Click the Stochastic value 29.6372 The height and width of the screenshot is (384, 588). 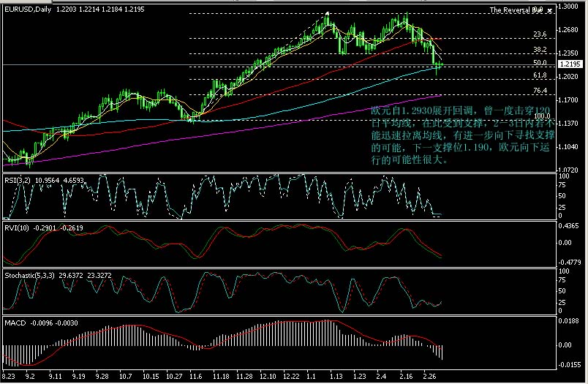pos(71,275)
